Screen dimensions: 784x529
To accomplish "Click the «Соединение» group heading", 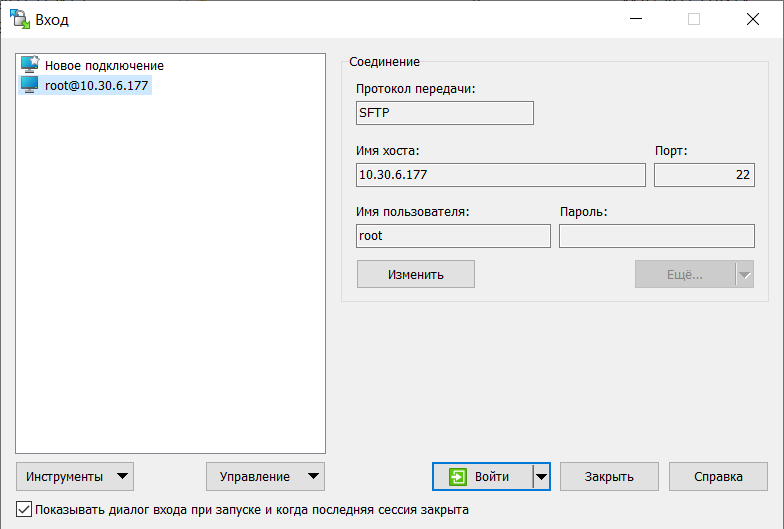I will (384, 62).
